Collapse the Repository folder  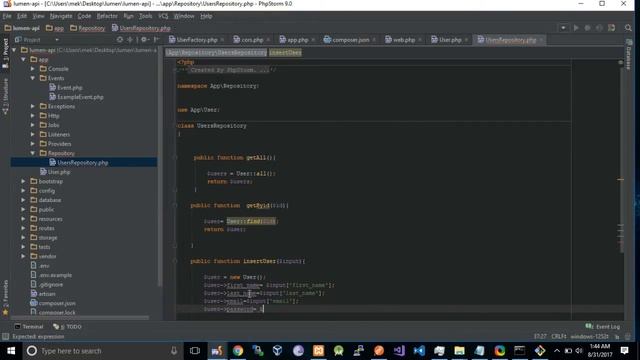(33, 153)
